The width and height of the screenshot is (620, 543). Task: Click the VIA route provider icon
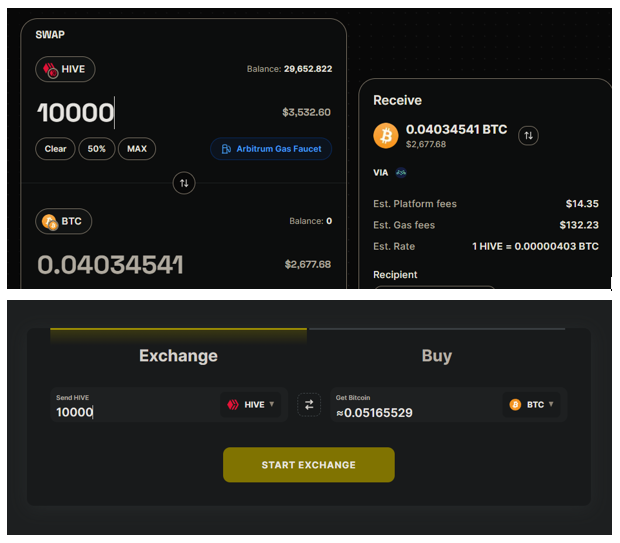point(401,172)
